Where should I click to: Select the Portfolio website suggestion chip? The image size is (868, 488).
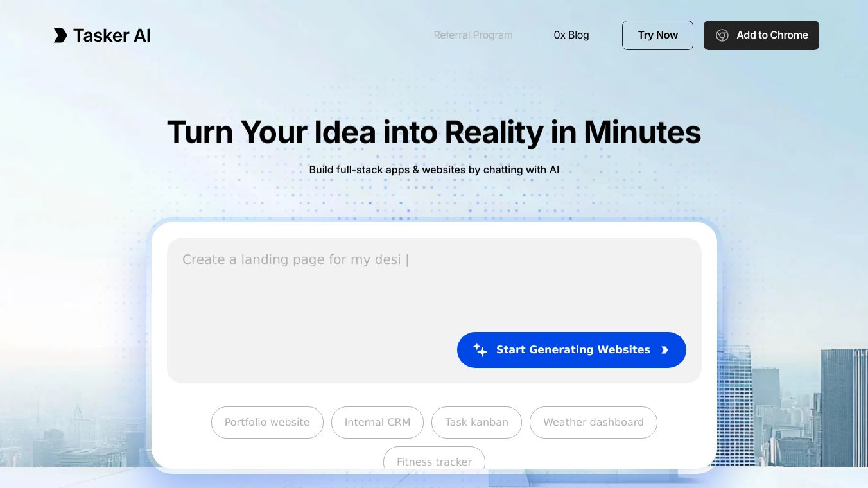click(x=267, y=423)
